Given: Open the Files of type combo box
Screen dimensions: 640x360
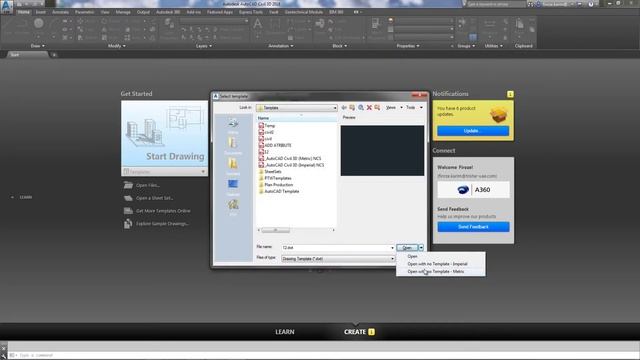Looking at the screenshot, I should click(338, 259).
